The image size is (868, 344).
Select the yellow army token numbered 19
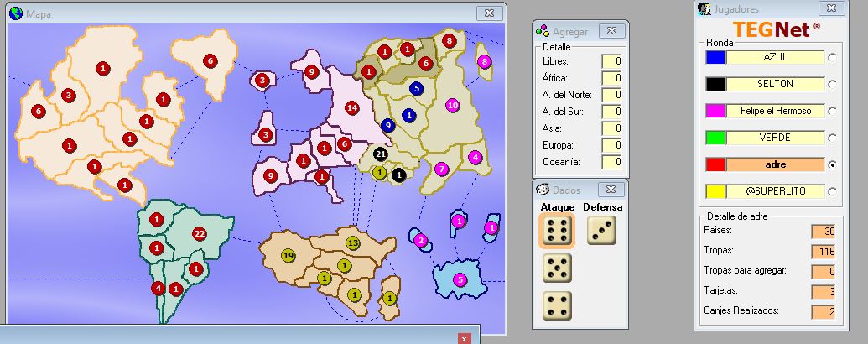click(288, 255)
